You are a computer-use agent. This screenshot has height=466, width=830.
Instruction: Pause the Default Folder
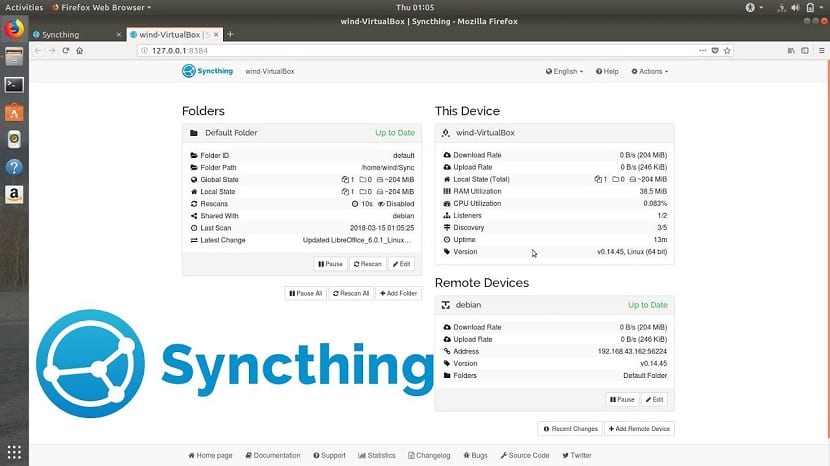point(330,264)
